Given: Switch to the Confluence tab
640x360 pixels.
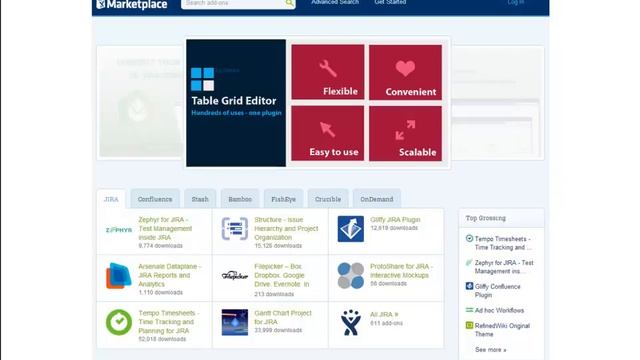Looking at the screenshot, I should click(x=155, y=199).
